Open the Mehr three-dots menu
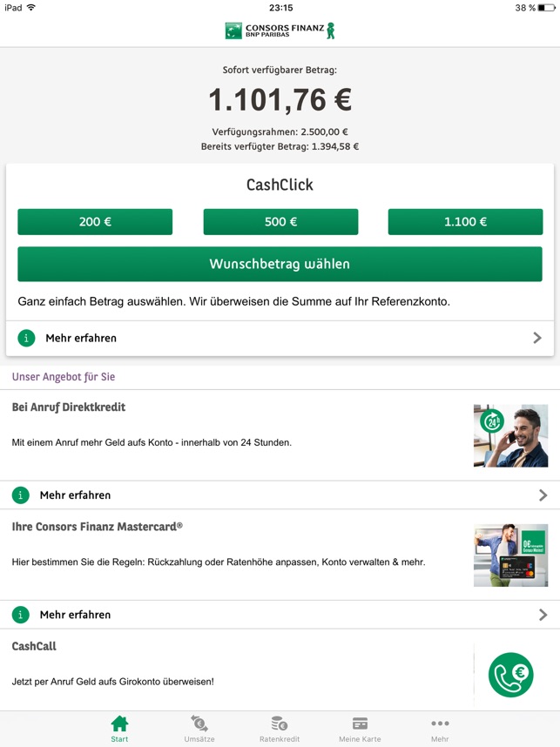The height and width of the screenshot is (747, 560). [440, 723]
